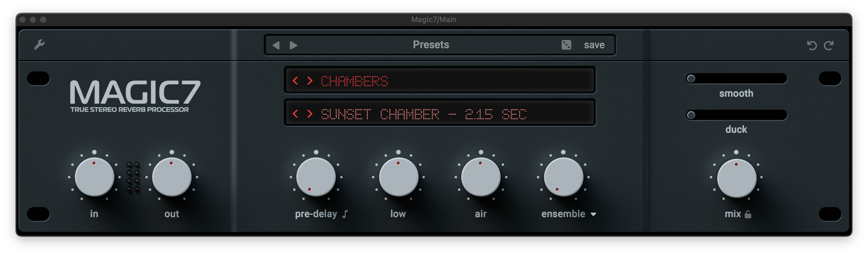868x255 pixels.
Task: Click the 'TRUE STEREO REVERB PROCESSOR' tagline
Action: point(129,110)
